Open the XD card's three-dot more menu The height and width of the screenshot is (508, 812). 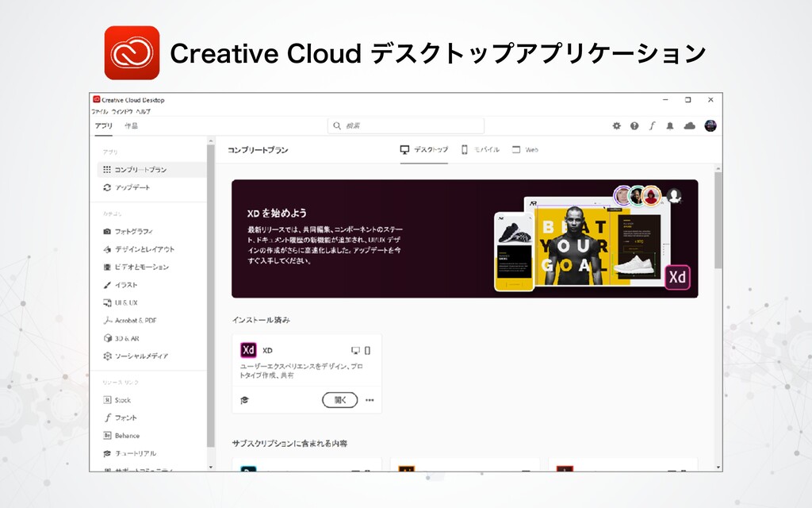pyautogui.click(x=370, y=400)
